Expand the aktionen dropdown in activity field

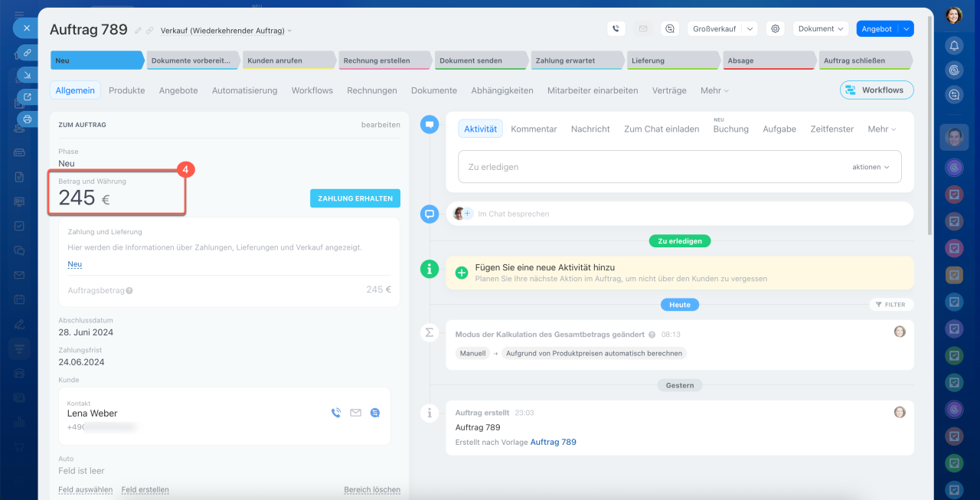871,167
